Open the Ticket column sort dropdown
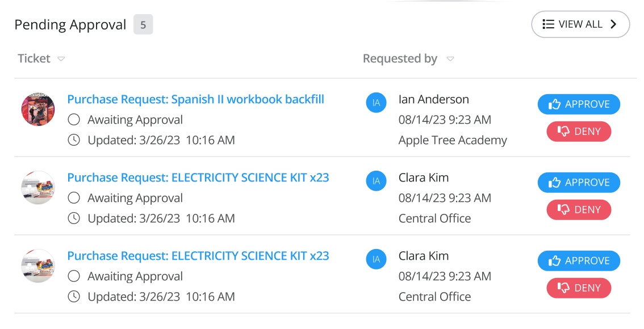 pyautogui.click(x=61, y=58)
